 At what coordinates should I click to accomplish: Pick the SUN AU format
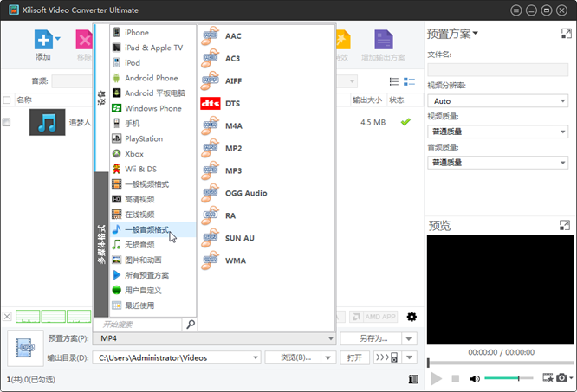(240, 238)
